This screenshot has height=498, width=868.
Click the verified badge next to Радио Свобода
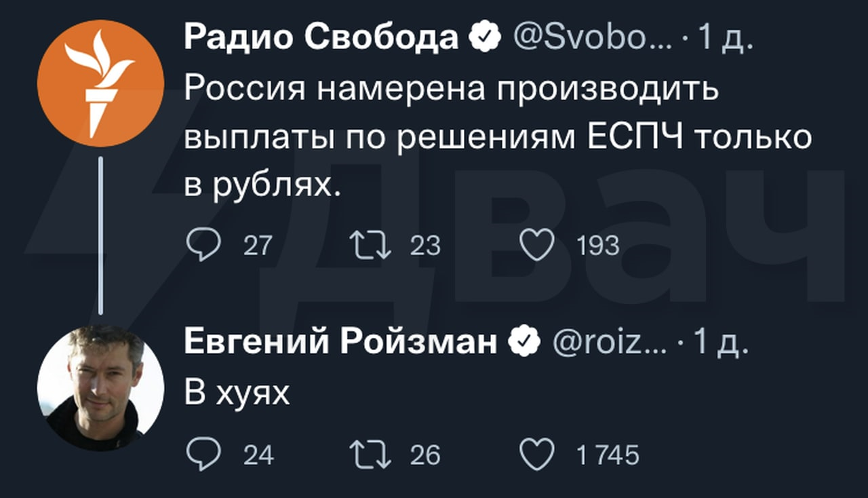coord(486,39)
